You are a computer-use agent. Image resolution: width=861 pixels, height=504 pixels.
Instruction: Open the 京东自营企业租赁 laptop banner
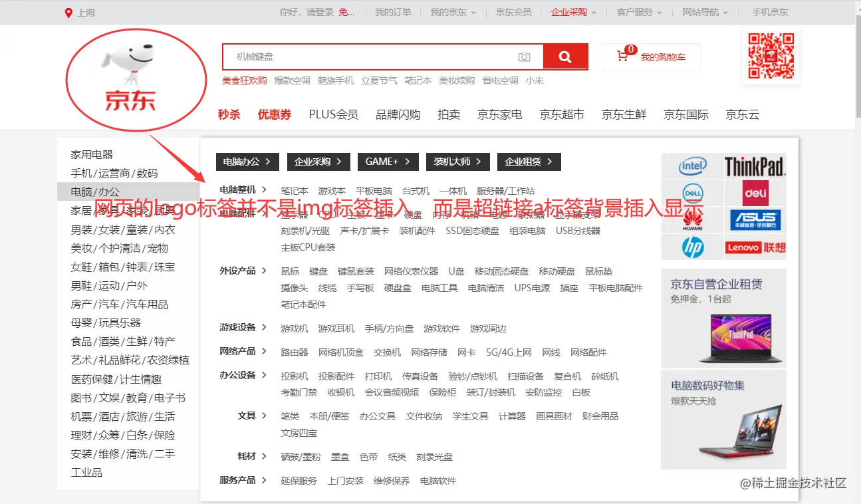[x=723, y=318]
